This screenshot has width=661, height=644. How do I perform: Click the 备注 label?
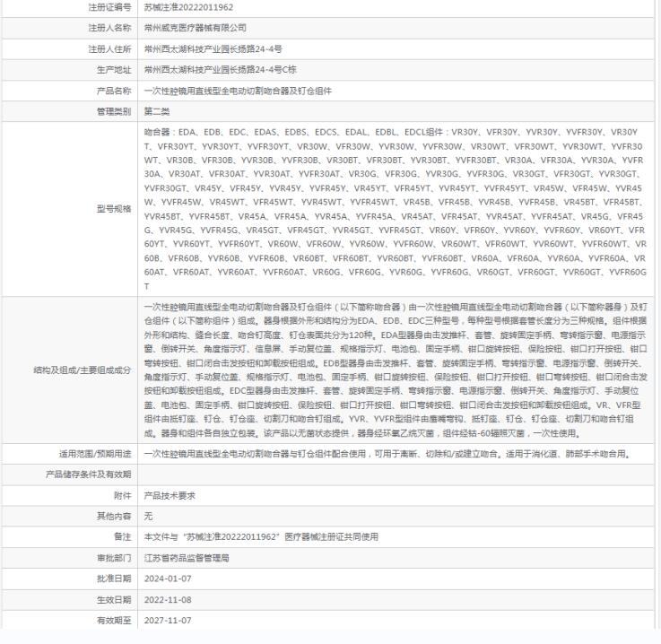(122, 537)
